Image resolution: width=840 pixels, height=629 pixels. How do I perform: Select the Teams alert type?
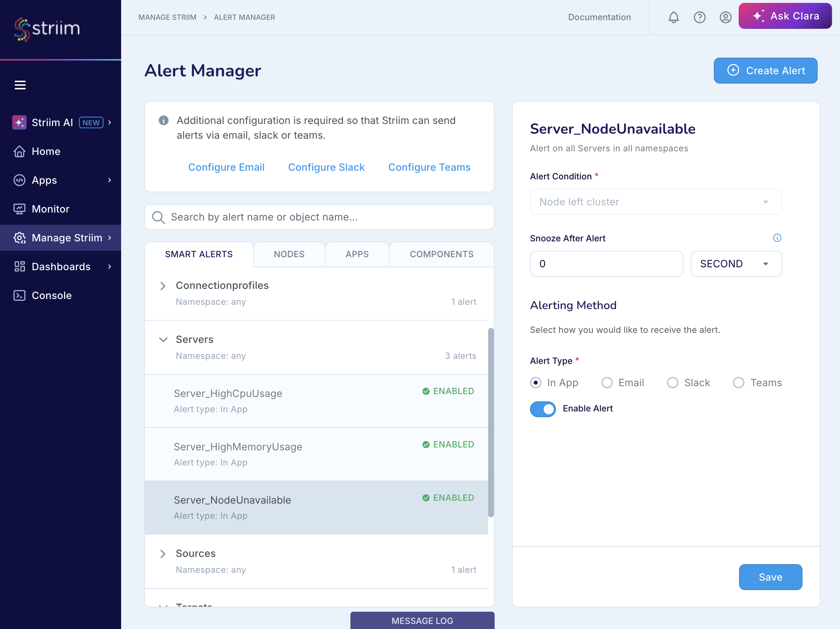tap(738, 383)
